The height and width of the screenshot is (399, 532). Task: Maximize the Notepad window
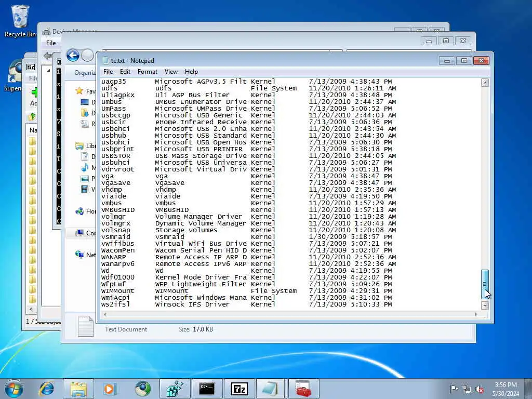(x=464, y=60)
